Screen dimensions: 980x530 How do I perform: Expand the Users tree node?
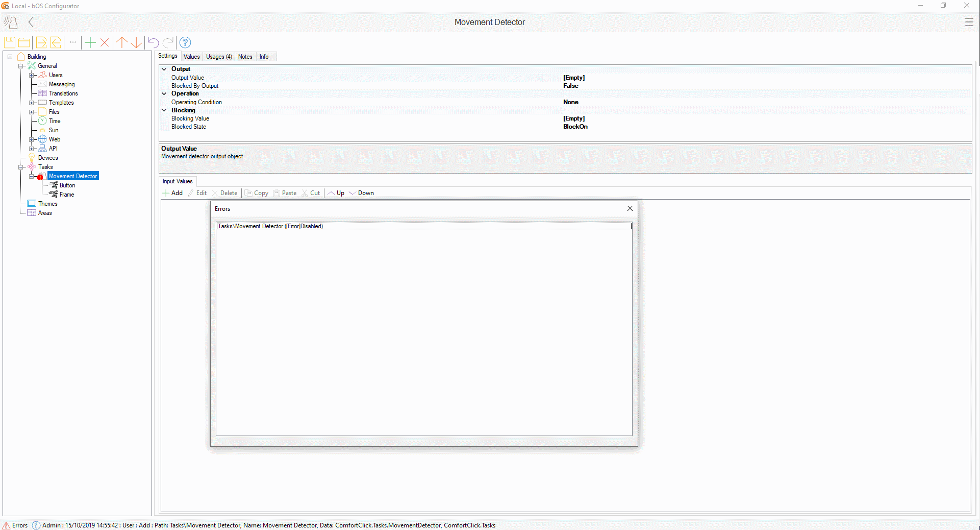tap(32, 75)
